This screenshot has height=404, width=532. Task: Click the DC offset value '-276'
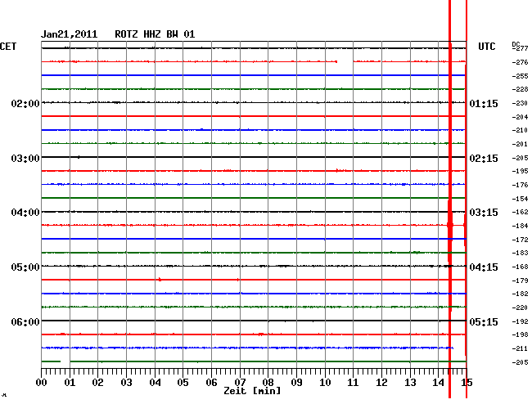tap(520, 62)
